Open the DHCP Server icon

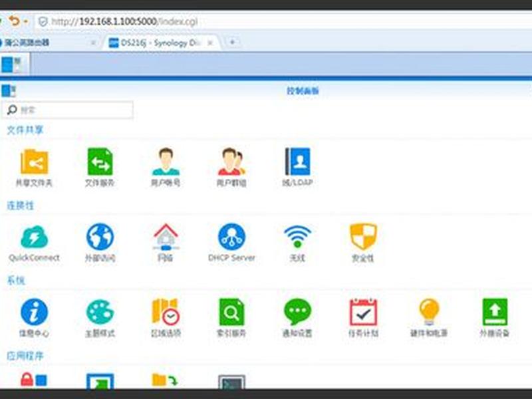click(231, 237)
